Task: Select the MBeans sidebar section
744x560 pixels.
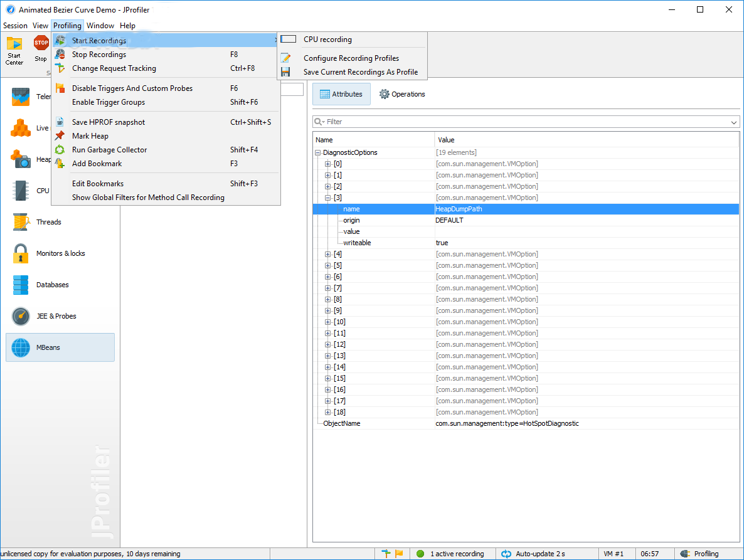Action: [x=60, y=347]
